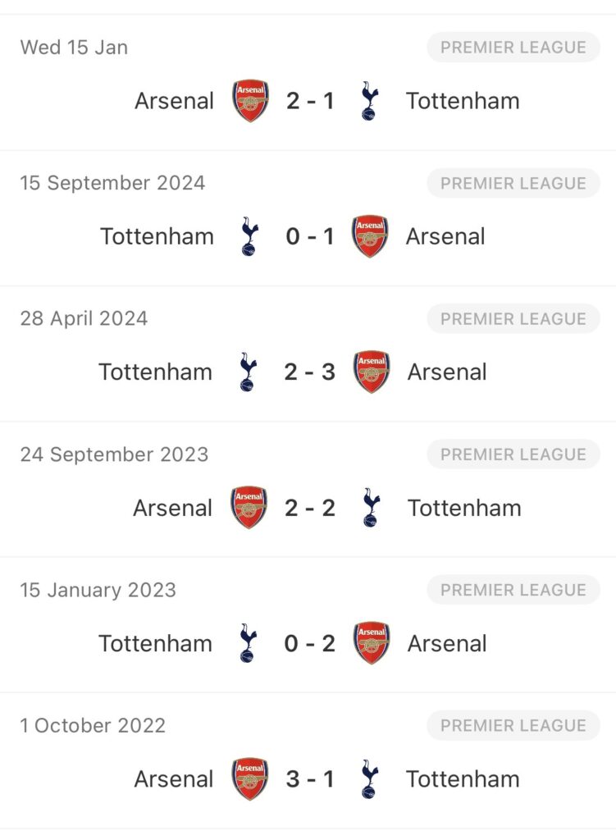Open the 2 - 3 score result
This screenshot has width=616, height=840.
[310, 372]
